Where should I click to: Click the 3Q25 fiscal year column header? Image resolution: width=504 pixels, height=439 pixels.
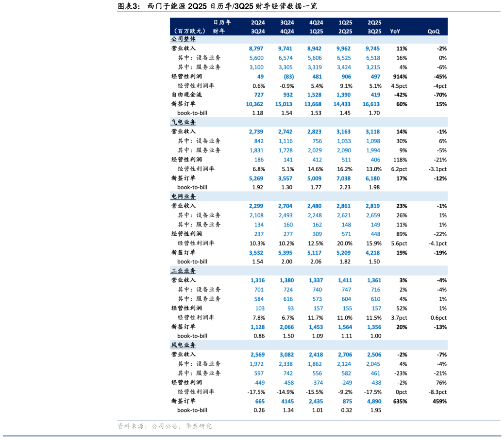tap(374, 31)
